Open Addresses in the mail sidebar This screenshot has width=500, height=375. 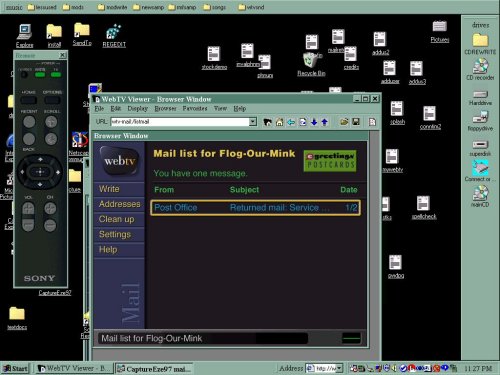tap(119, 204)
